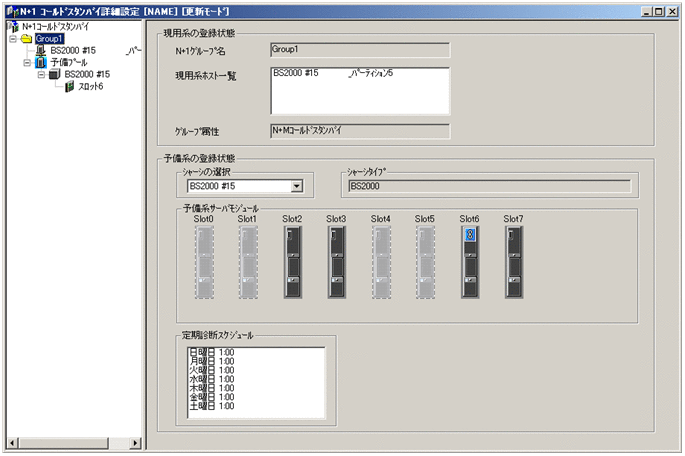Image resolution: width=685 pixels, height=456 pixels.
Task: Open the chassis selection BS2000 #15 dropdown
Action: tap(296, 185)
